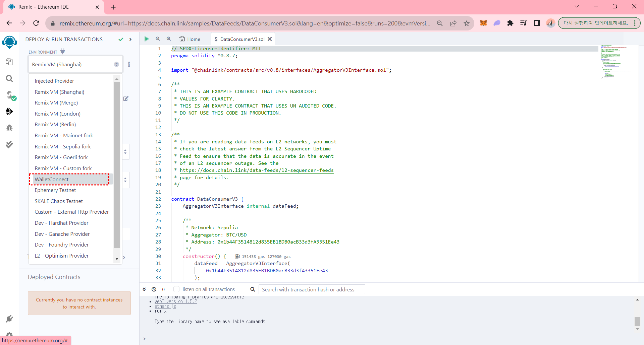Open the Solidity unit testing checkmark icon

pyautogui.click(x=9, y=144)
